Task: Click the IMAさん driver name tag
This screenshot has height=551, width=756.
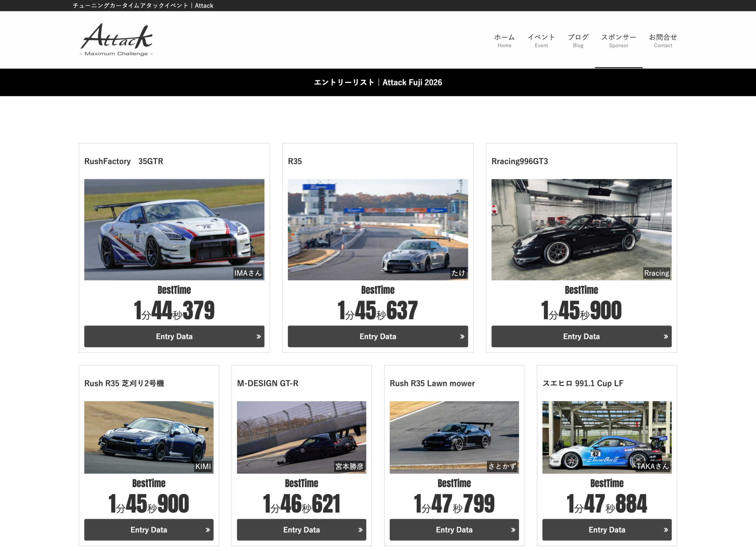Action: (x=248, y=273)
